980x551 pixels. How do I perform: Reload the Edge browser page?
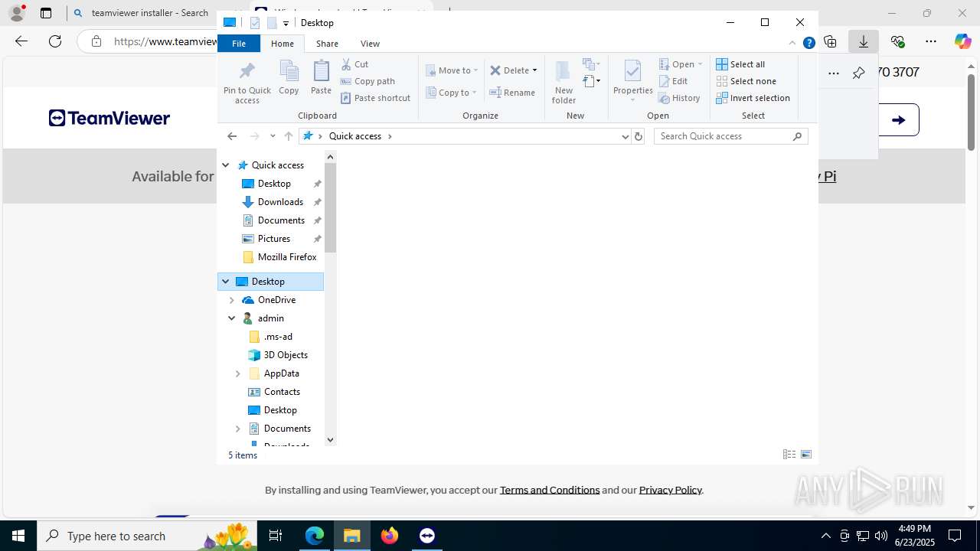55,41
